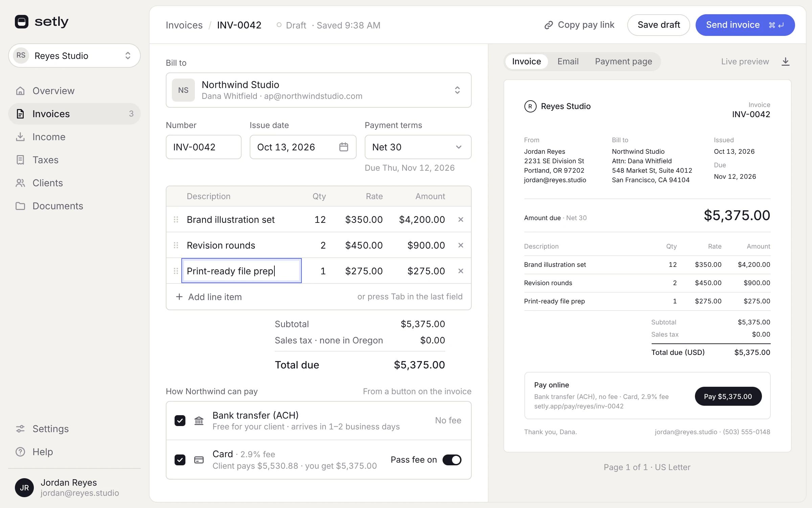Uncheck the Card payment option
The width and height of the screenshot is (812, 508).
(x=180, y=460)
